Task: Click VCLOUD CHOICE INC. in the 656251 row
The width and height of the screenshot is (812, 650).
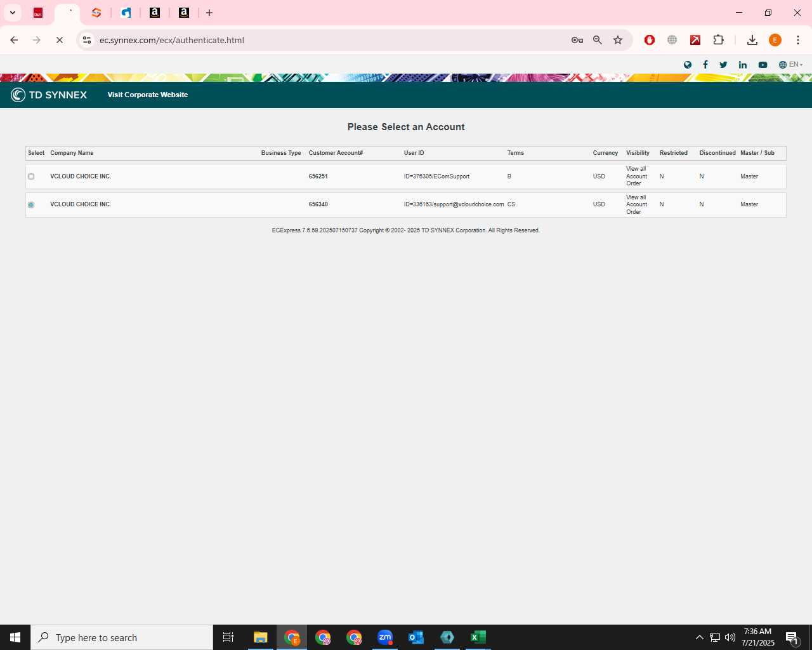Action: click(x=81, y=176)
